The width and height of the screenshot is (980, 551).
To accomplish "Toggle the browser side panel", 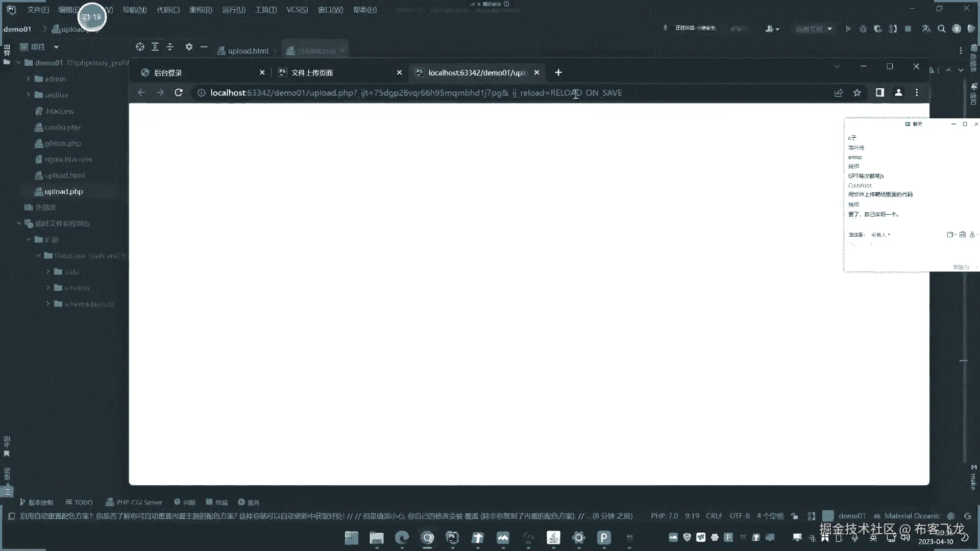I will point(880,93).
